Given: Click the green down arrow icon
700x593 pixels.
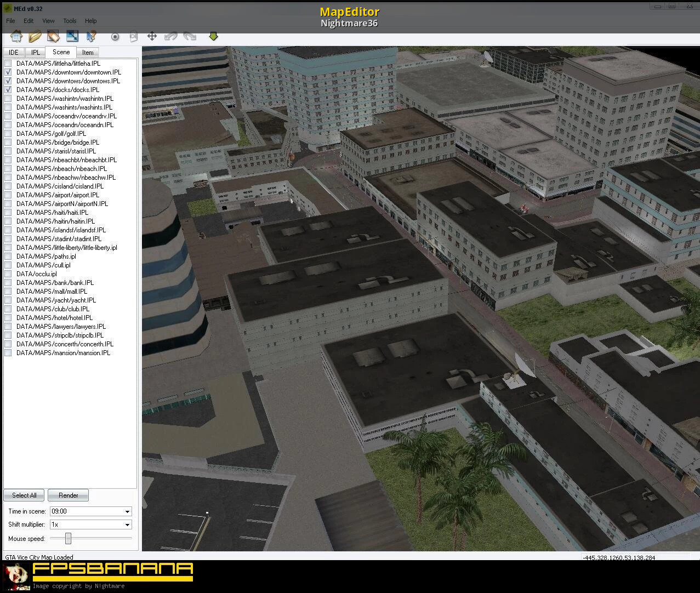Looking at the screenshot, I should tap(214, 36).
